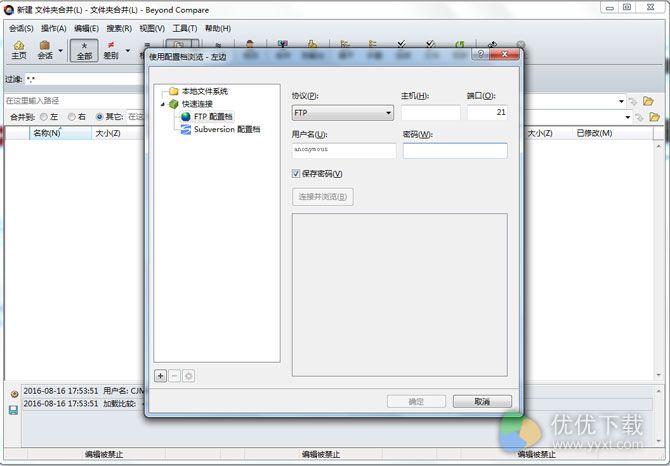Open the Sessions (会话) briefcase icon

[45, 50]
